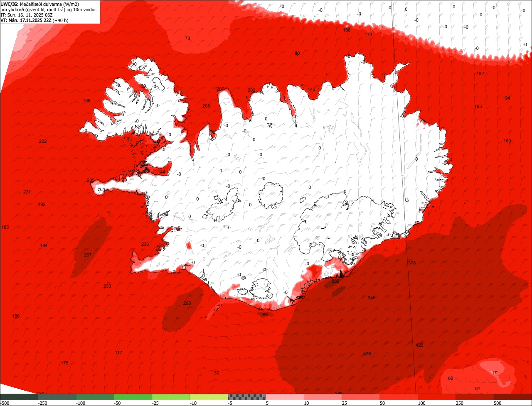Select the flux value 378
Screen dimensions: 532x406
[412, 263]
